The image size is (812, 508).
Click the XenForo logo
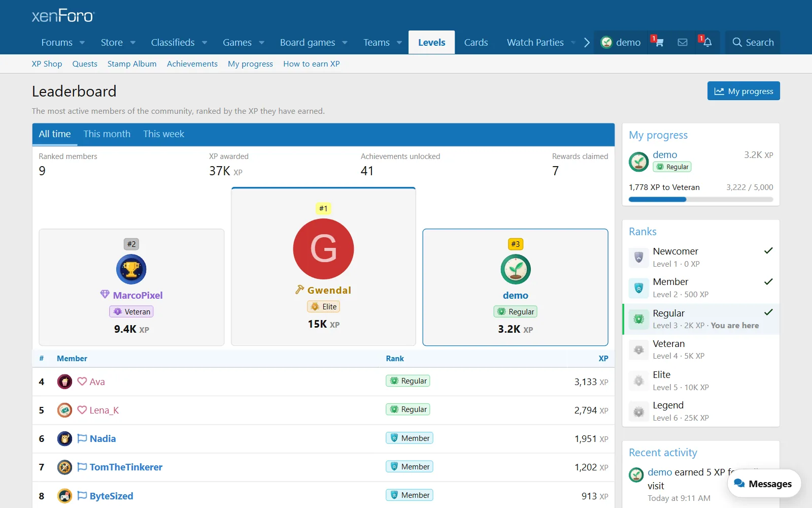63,16
